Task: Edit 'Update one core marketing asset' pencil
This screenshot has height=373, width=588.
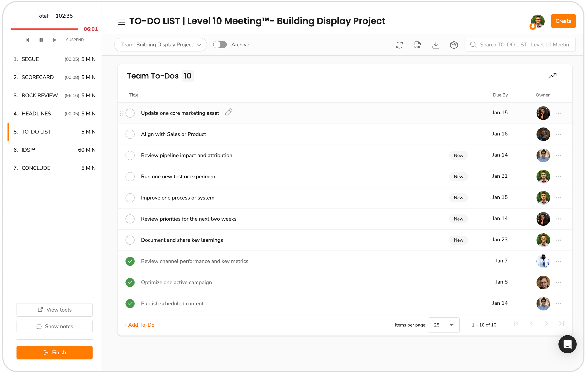Action: [229, 112]
